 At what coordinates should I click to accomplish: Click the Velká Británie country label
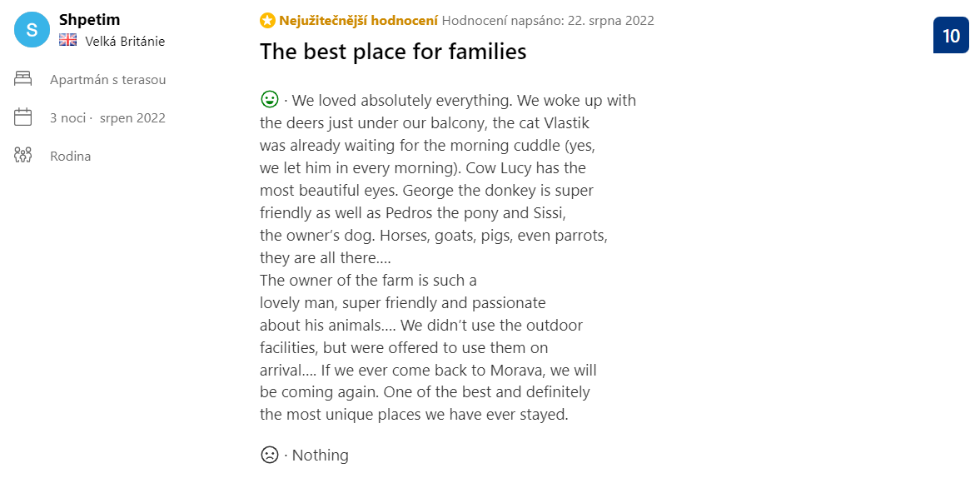(125, 42)
